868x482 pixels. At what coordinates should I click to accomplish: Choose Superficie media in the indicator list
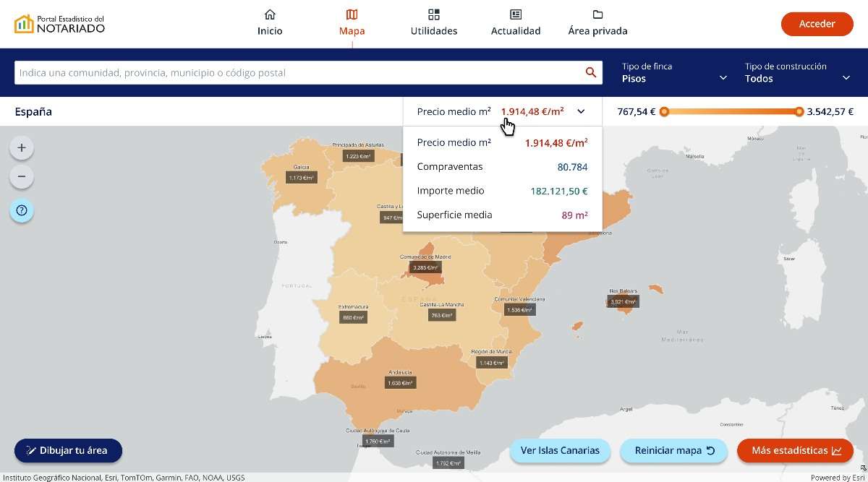502,215
